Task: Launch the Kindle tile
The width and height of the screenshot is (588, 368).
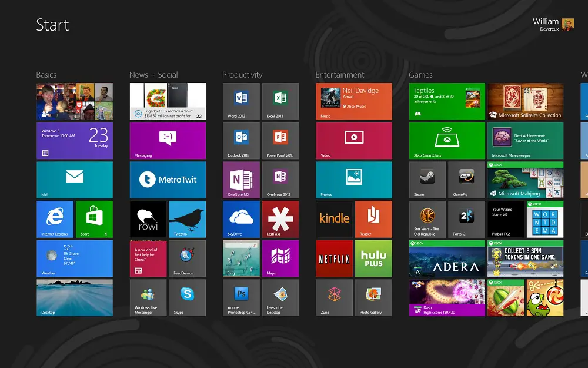Action: 334,219
